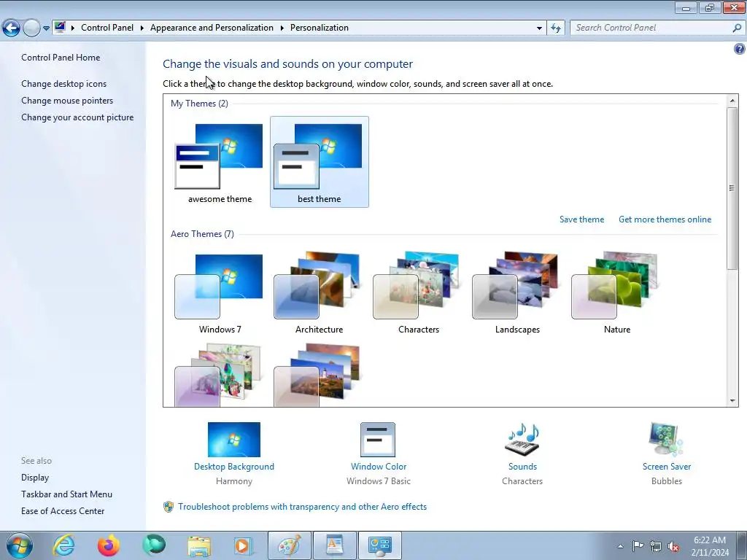This screenshot has height=560, width=747.
Task: Open Troubleshoot problems with transparency link
Action: coord(303,507)
